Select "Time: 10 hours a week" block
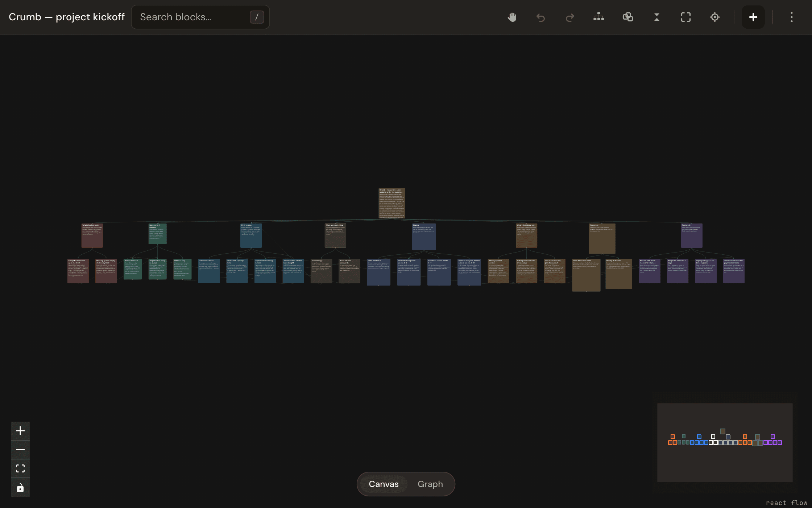The height and width of the screenshot is (508, 812). 586,275
